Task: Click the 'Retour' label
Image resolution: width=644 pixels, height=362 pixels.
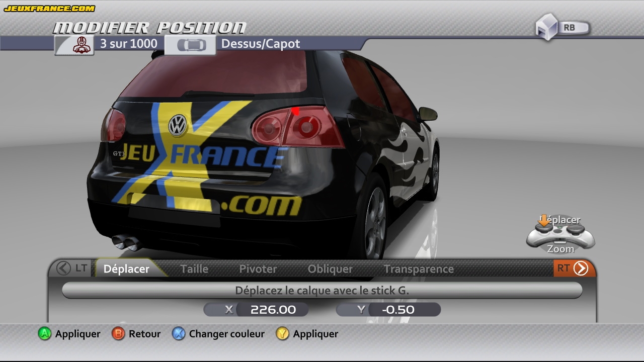Action: pos(145,334)
